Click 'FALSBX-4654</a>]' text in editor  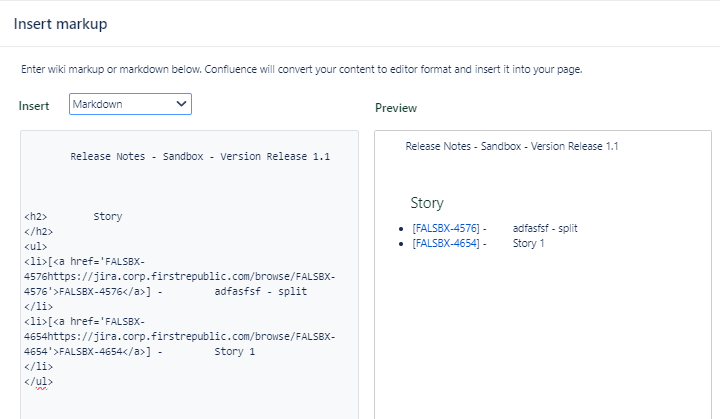[x=105, y=352]
